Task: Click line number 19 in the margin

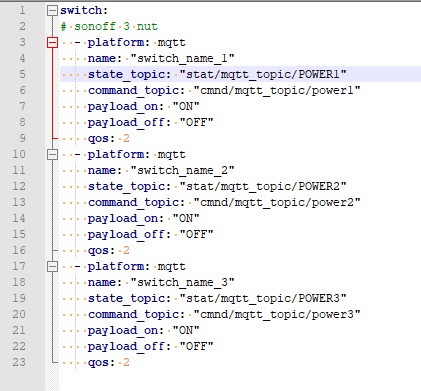Action: (x=19, y=298)
